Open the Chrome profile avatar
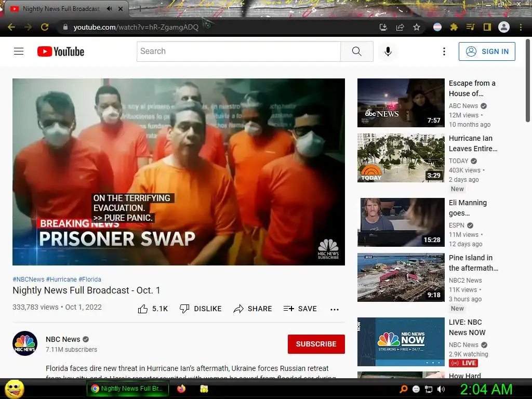532x399 pixels. 504,27
